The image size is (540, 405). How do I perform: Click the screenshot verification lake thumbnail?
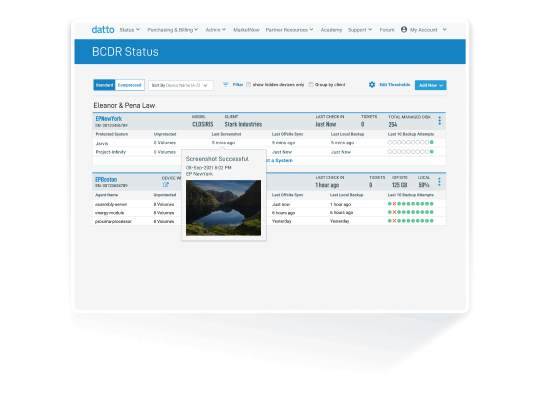click(x=224, y=208)
